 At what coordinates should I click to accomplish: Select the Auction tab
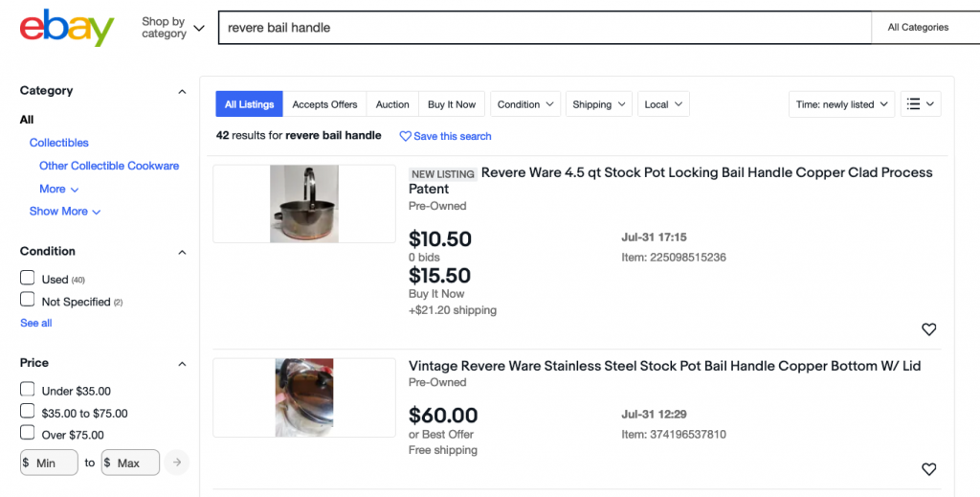[392, 104]
